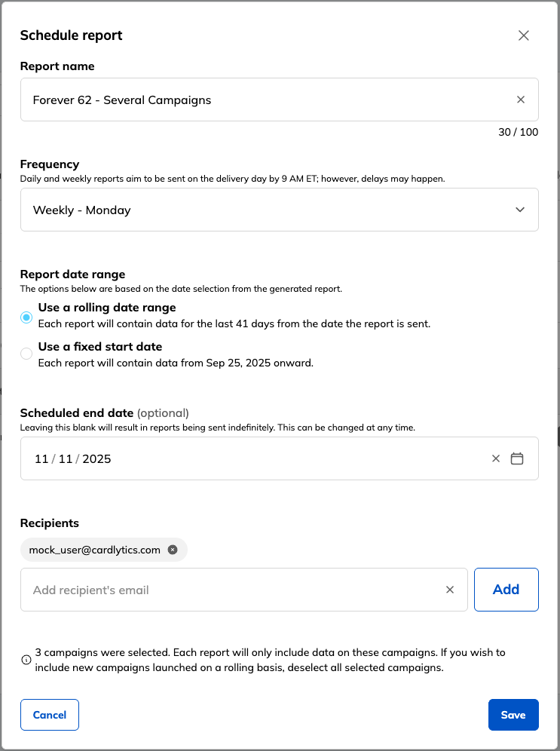Open the Weekly - Monday frequency selector

point(280,210)
